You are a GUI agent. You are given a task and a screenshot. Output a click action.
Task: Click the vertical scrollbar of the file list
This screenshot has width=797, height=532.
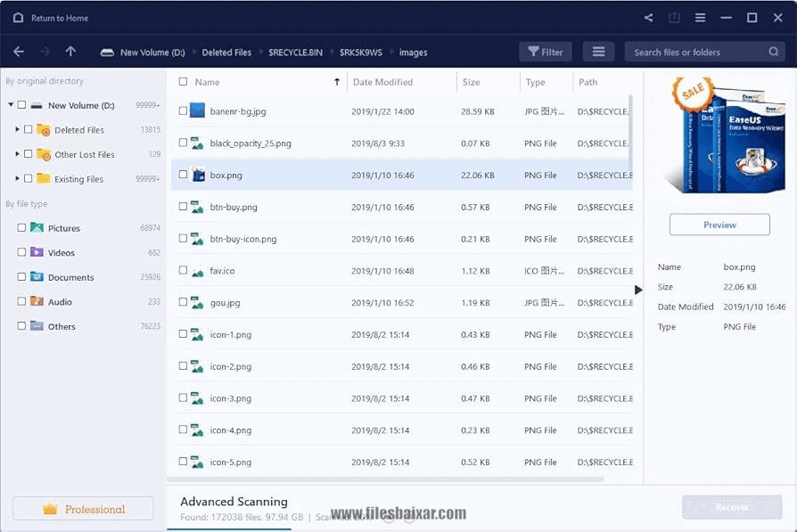tap(630, 133)
